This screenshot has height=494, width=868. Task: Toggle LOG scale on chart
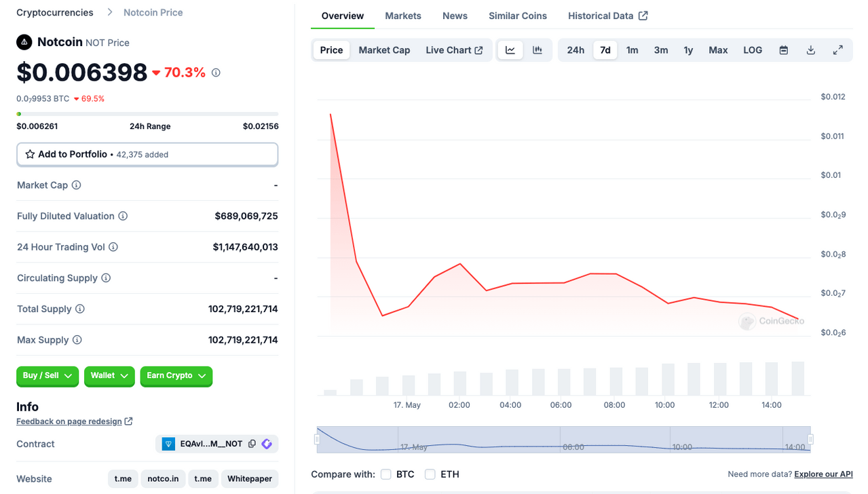click(x=753, y=50)
